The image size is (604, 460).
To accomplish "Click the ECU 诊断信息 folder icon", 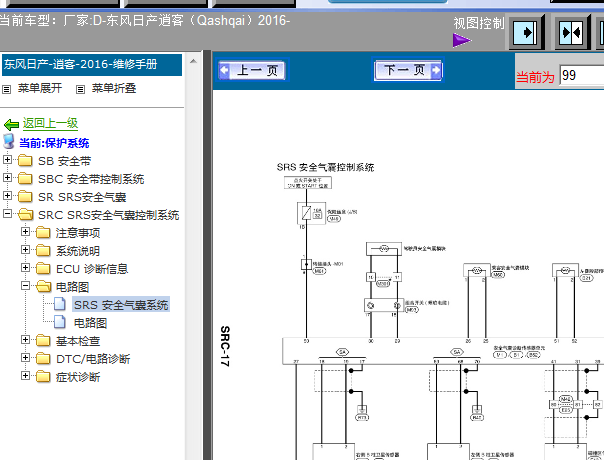I will click(x=43, y=268).
